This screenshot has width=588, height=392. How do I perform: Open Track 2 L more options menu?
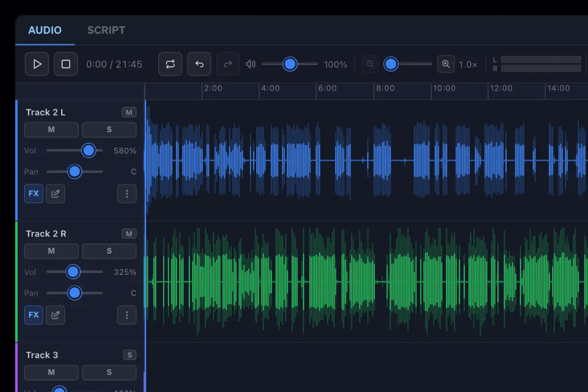[127, 194]
